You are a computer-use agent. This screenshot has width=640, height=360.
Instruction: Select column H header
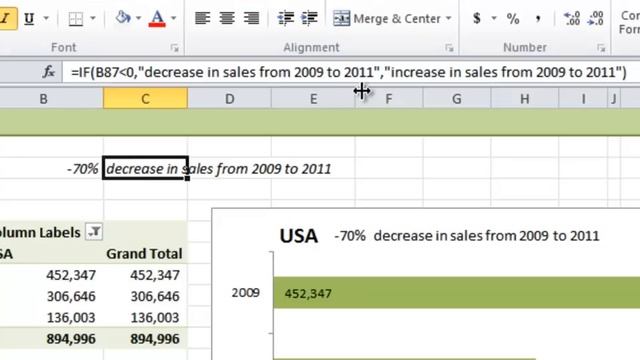coord(524,99)
